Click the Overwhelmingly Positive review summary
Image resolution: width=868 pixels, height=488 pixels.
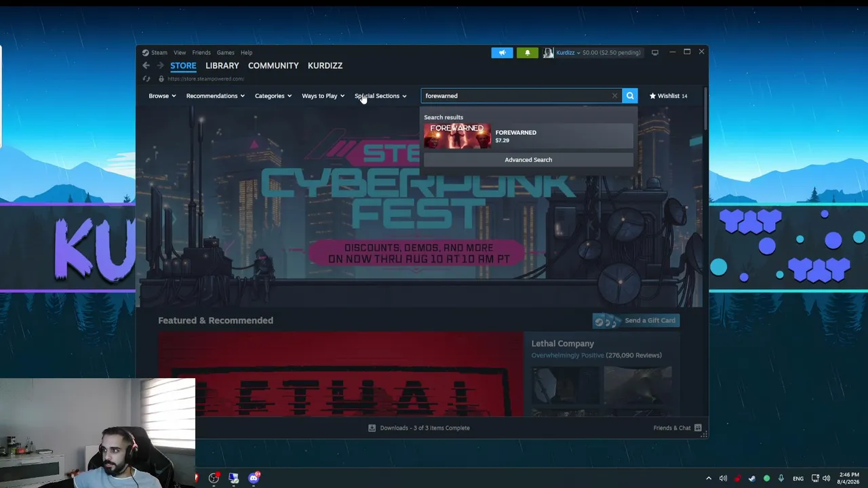(568, 355)
